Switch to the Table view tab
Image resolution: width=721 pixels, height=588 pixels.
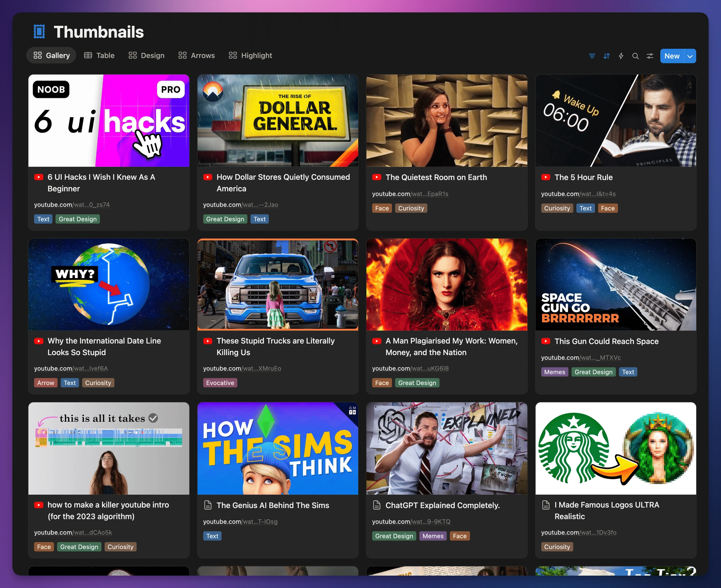tap(99, 56)
